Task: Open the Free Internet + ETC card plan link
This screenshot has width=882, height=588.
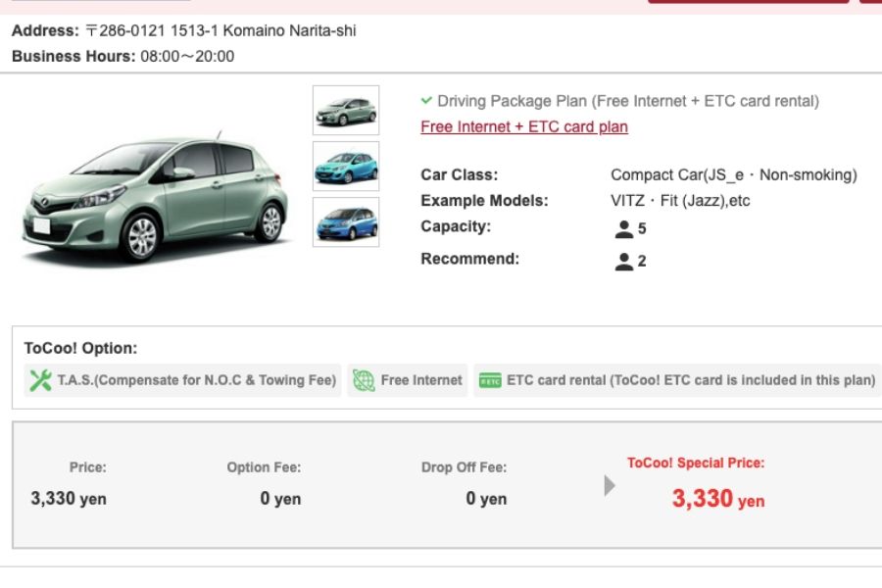Action: [x=523, y=127]
